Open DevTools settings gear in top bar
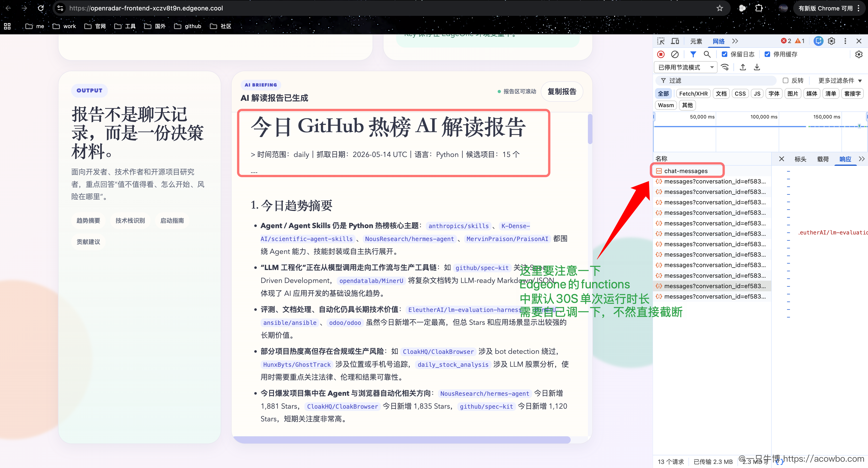The height and width of the screenshot is (468, 868). pyautogui.click(x=832, y=41)
